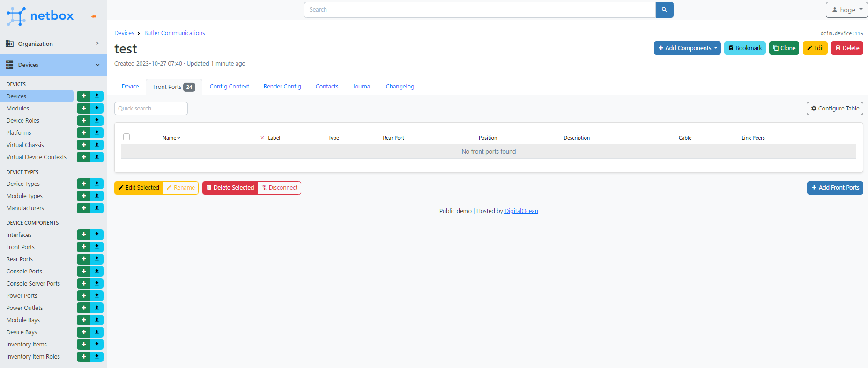This screenshot has width=868, height=368.
Task: Add a Rear Port with plus icon
Action: (x=83, y=259)
